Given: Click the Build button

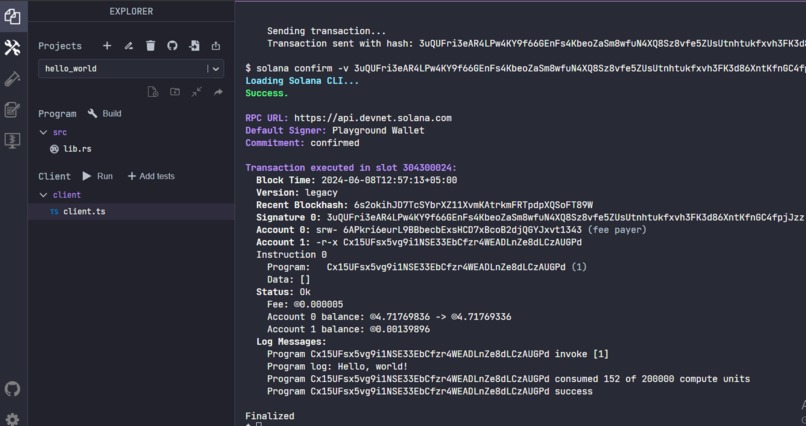Looking at the screenshot, I should [104, 114].
